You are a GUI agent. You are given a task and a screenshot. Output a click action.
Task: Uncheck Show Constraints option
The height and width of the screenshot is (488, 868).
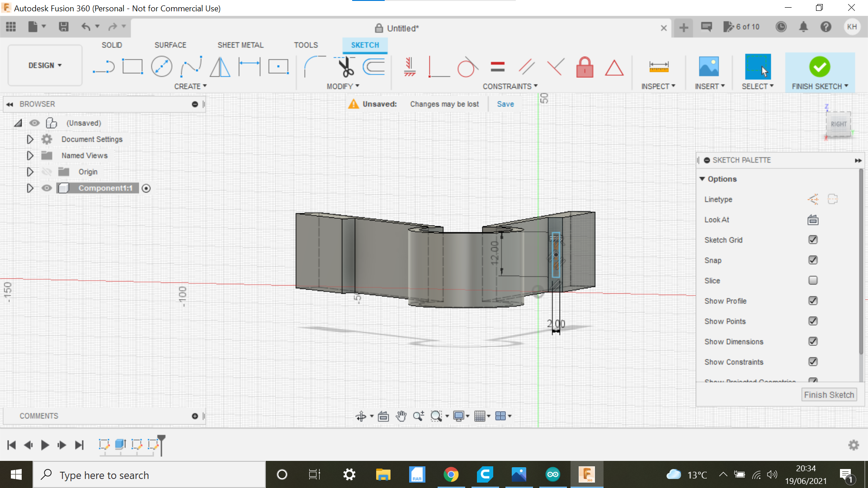[x=813, y=361]
